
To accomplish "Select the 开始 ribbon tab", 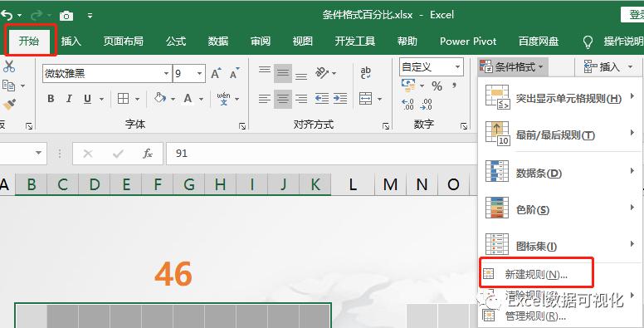I will [29, 41].
